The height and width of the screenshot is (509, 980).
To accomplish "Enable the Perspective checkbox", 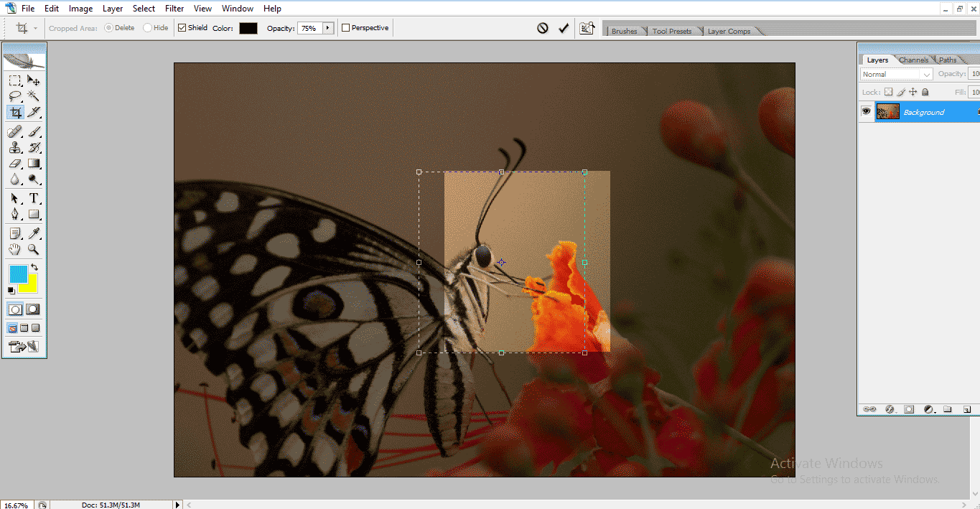I will pyautogui.click(x=346, y=28).
